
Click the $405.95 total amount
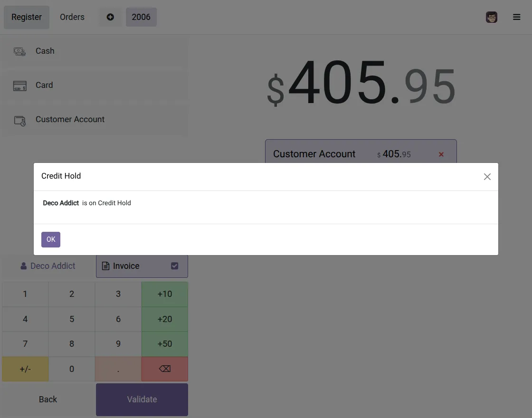(361, 84)
